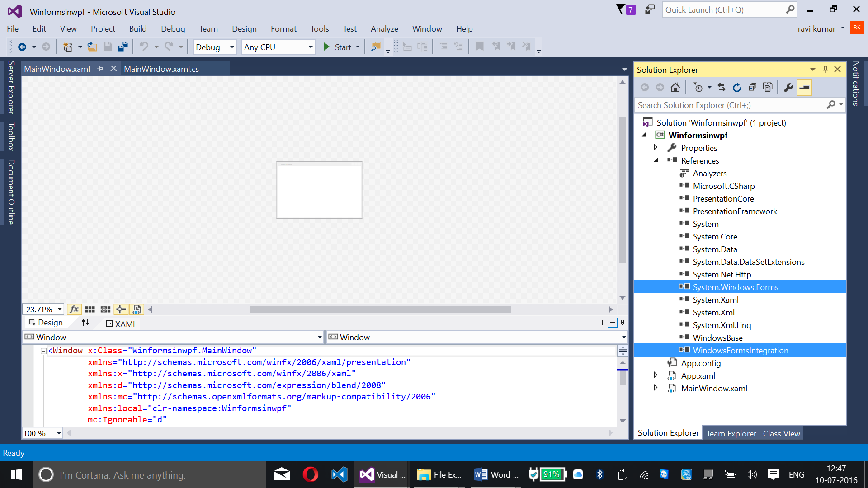The image size is (868, 488).
Task: Click the Save All icon
Action: [123, 47]
